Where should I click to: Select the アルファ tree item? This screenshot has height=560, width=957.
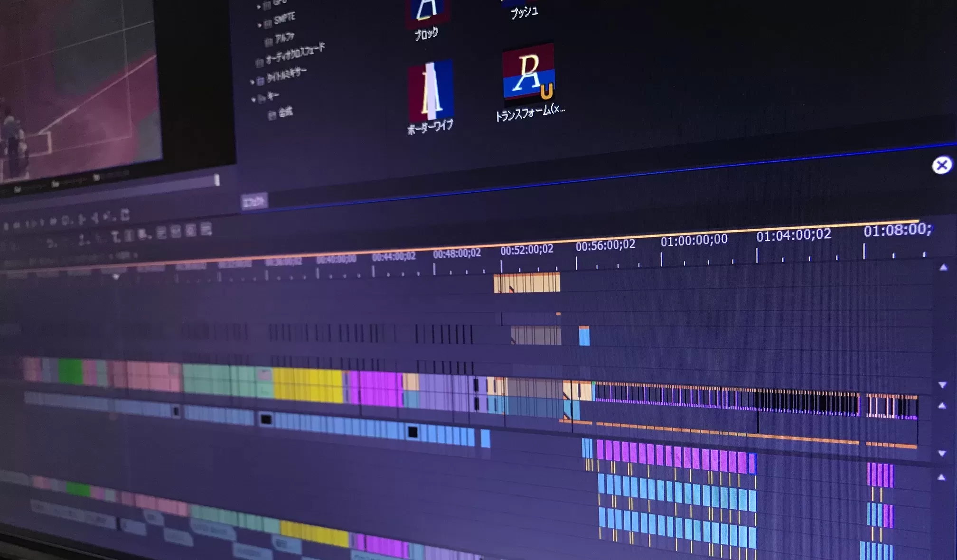284,37
